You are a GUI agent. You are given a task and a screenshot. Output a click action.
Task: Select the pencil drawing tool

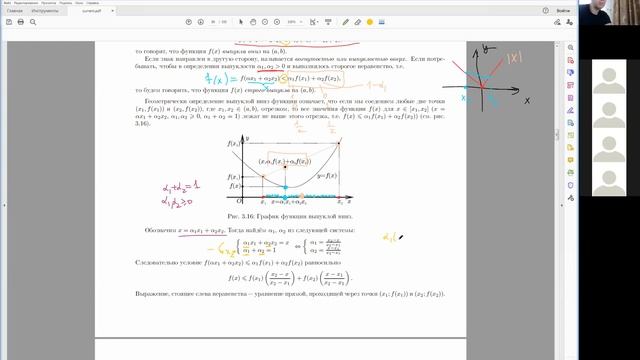tap(345, 22)
